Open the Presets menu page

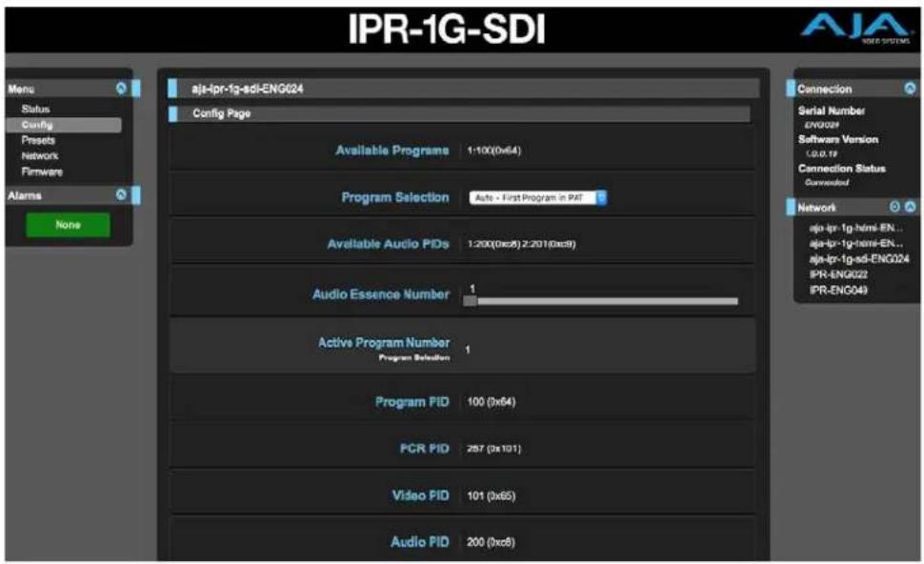pyautogui.click(x=38, y=140)
